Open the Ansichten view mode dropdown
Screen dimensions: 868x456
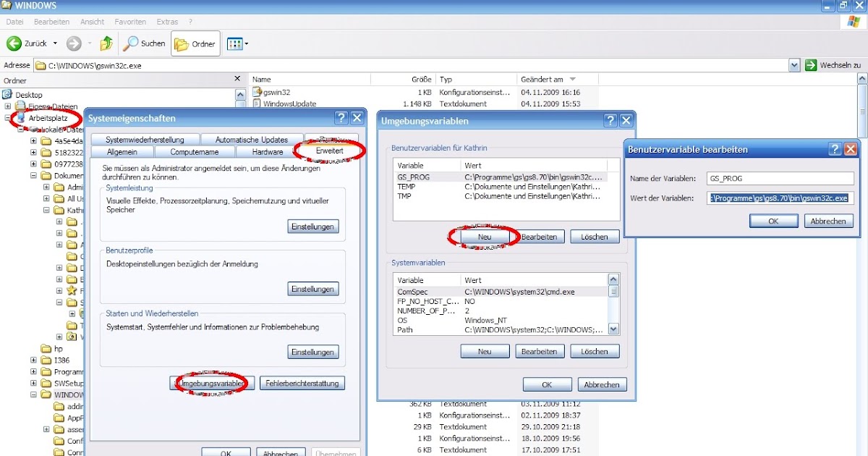click(238, 43)
